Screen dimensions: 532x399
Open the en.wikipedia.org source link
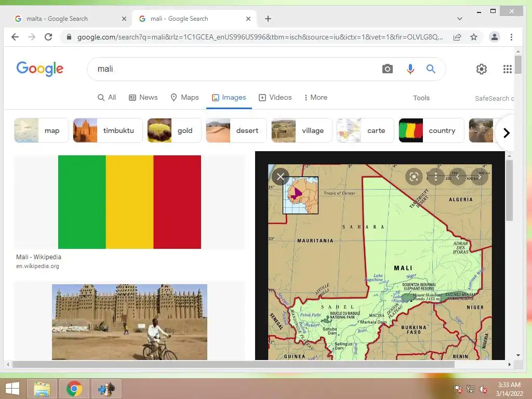tap(37, 267)
